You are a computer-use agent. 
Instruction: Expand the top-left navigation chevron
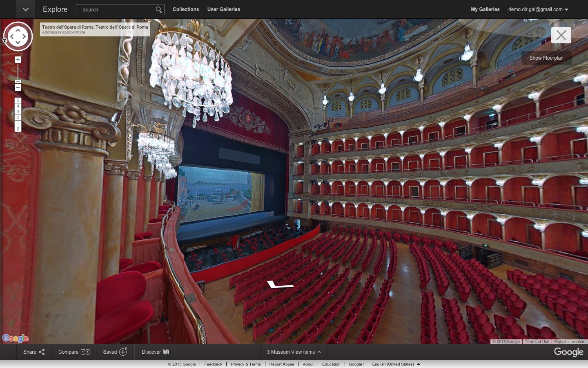25,9
